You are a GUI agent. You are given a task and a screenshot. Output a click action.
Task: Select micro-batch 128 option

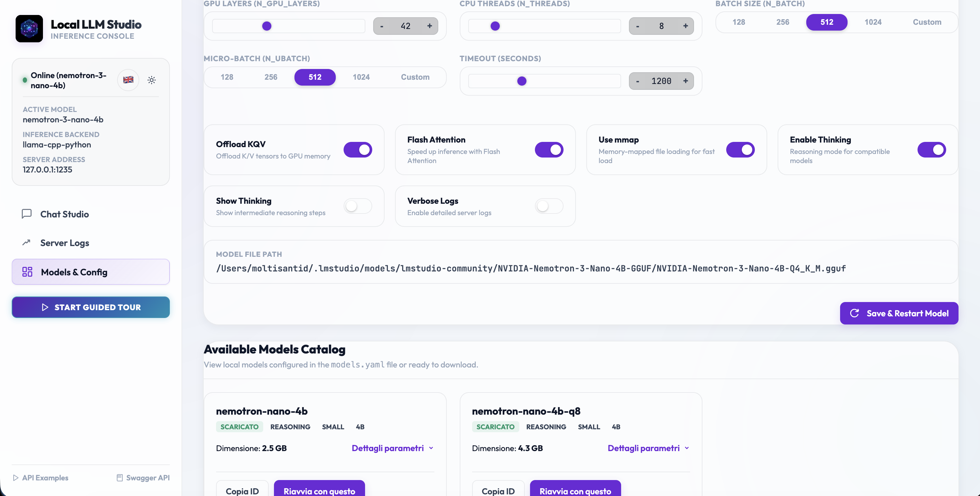pyautogui.click(x=227, y=77)
